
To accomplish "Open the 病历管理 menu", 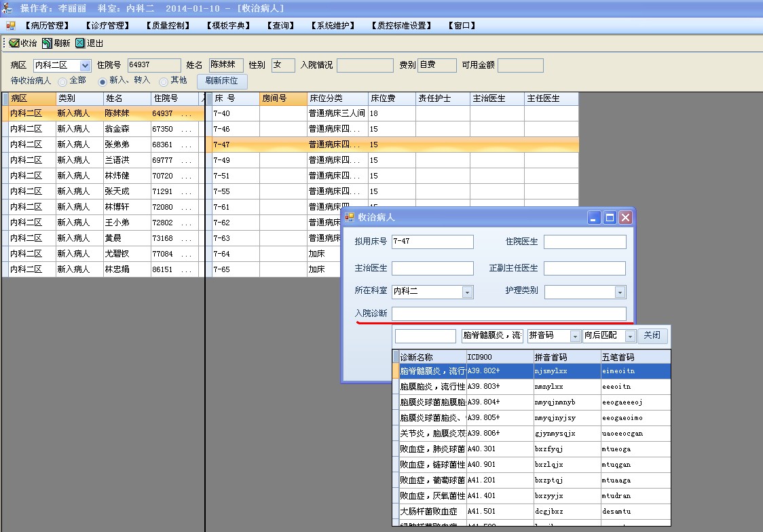I will coord(47,25).
